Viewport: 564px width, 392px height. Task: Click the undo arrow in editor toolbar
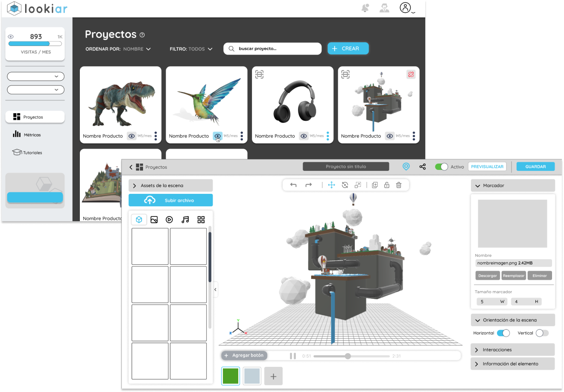(293, 185)
